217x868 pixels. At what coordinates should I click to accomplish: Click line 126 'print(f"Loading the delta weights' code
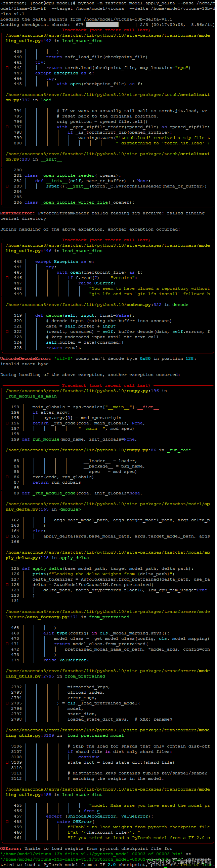[103, 575]
